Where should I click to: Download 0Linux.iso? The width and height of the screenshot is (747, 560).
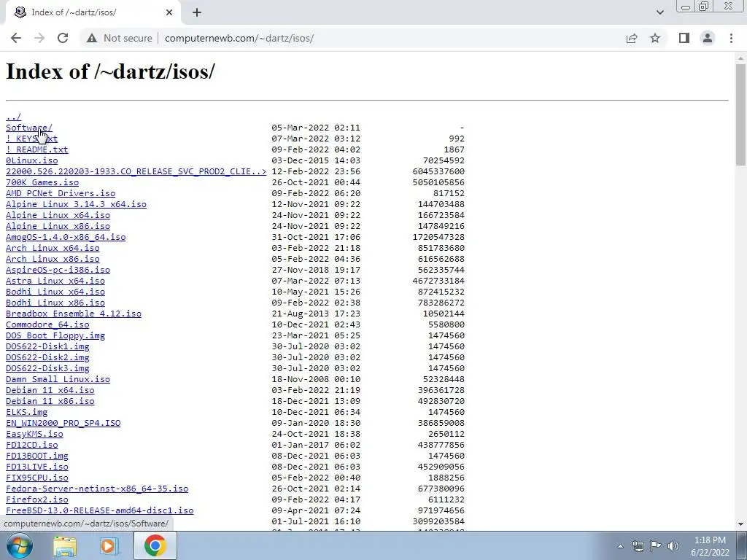(32, 160)
